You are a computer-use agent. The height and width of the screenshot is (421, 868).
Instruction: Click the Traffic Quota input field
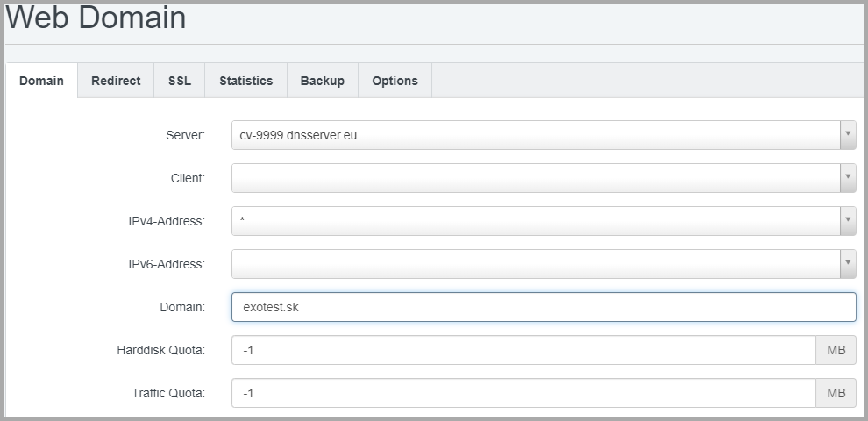(x=523, y=393)
